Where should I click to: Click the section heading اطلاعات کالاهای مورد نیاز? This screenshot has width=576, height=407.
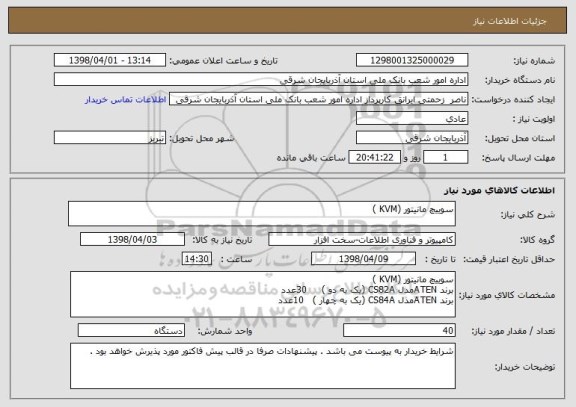click(499, 190)
